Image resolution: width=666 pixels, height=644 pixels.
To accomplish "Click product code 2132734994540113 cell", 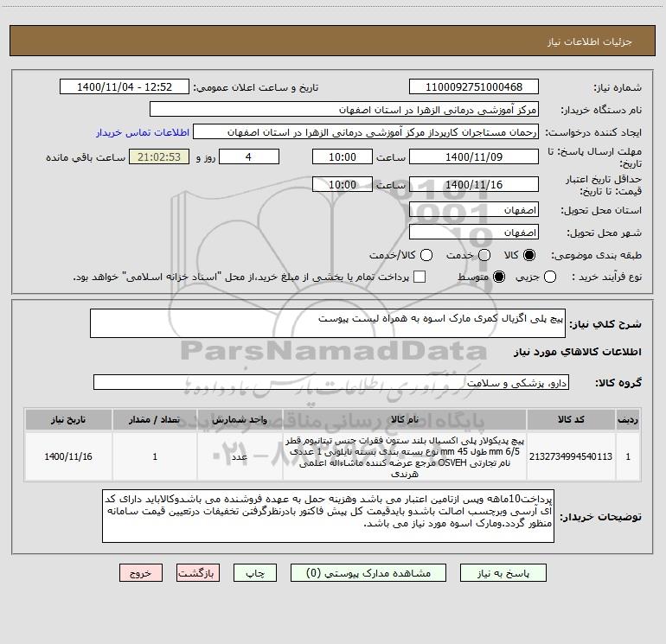I will pyautogui.click(x=571, y=456).
